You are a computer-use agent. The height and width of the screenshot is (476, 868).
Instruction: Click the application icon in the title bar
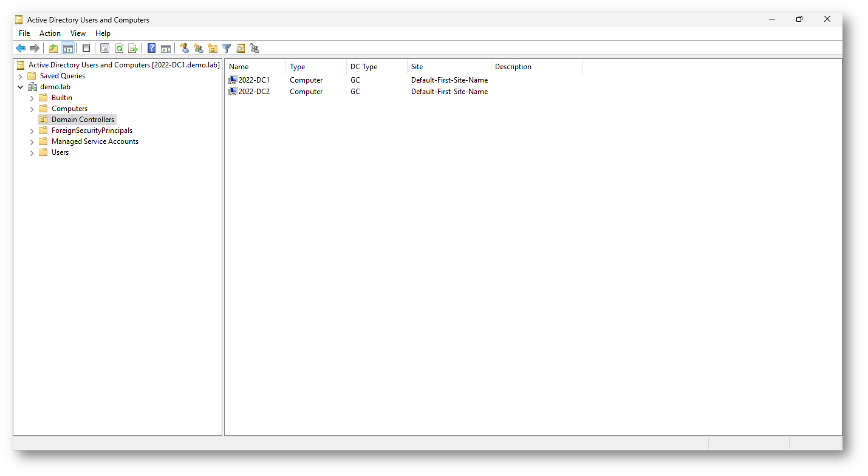(19, 19)
